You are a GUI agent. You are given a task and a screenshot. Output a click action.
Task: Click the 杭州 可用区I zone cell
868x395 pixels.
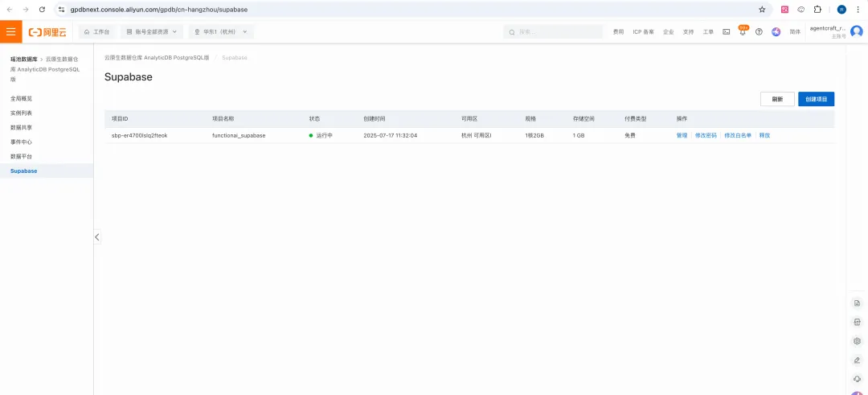pyautogui.click(x=476, y=136)
